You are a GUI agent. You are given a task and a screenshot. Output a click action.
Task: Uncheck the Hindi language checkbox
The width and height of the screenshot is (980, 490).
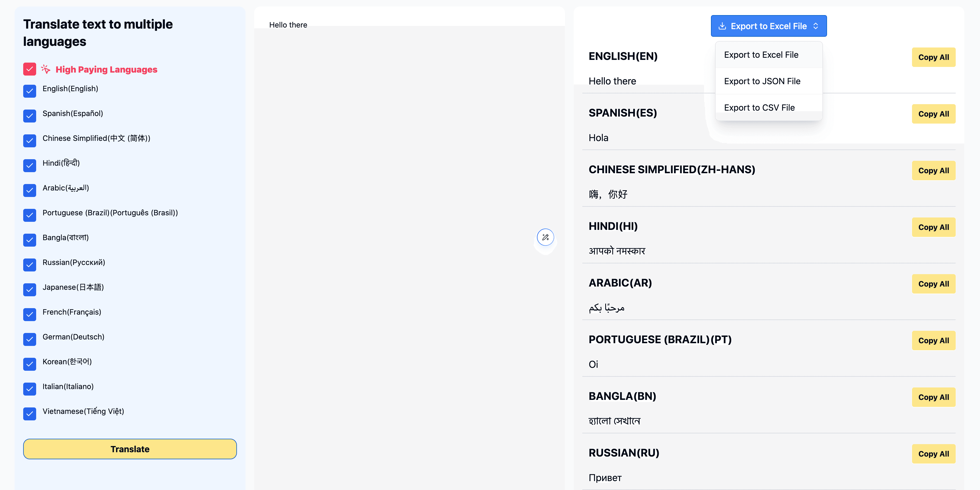[x=30, y=165]
